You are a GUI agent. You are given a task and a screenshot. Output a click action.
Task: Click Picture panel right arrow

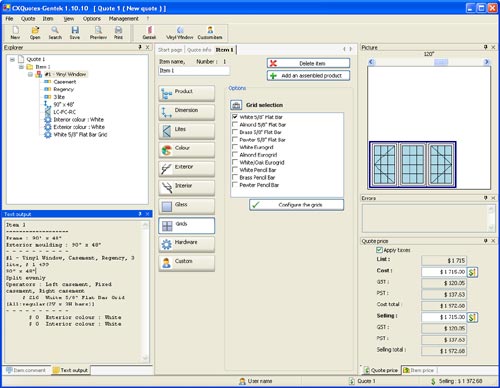tap(486, 62)
